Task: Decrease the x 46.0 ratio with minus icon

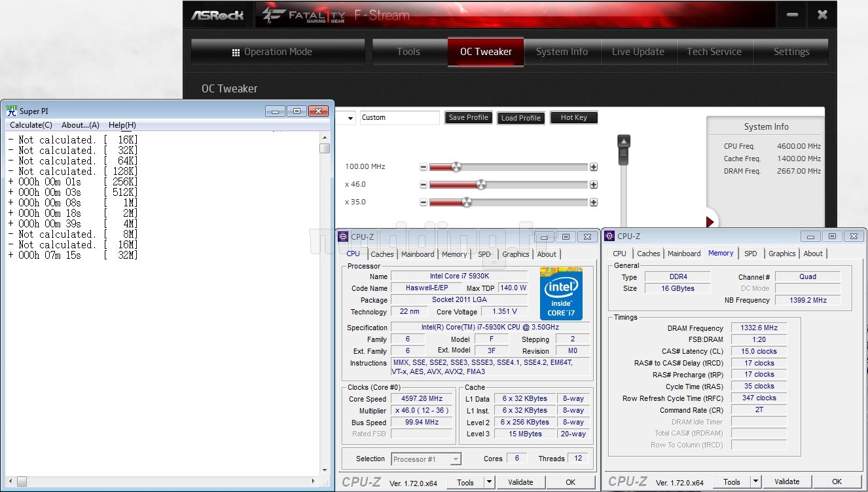Action: [424, 185]
